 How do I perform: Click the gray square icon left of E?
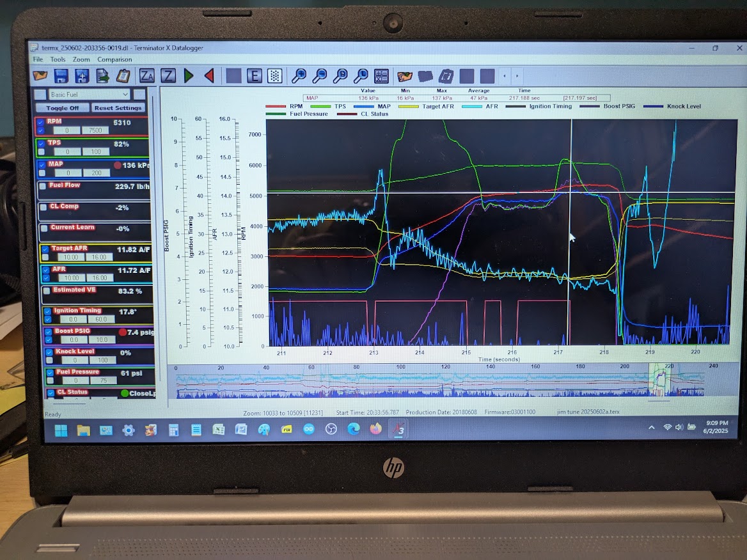233,75
